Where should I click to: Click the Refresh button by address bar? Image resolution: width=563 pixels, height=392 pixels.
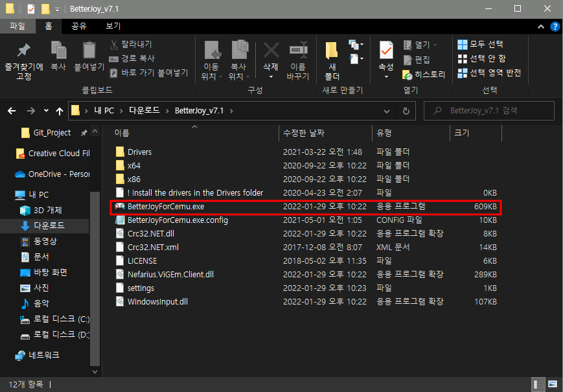pyautogui.click(x=406, y=111)
